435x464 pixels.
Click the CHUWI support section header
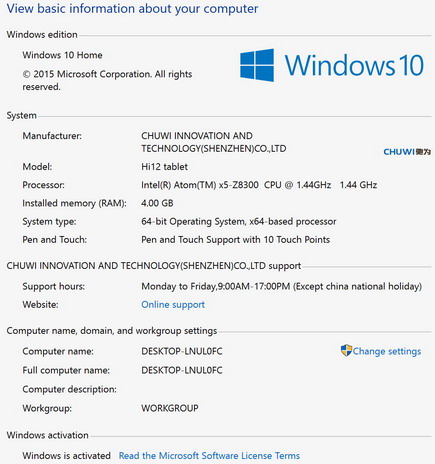coord(154,266)
